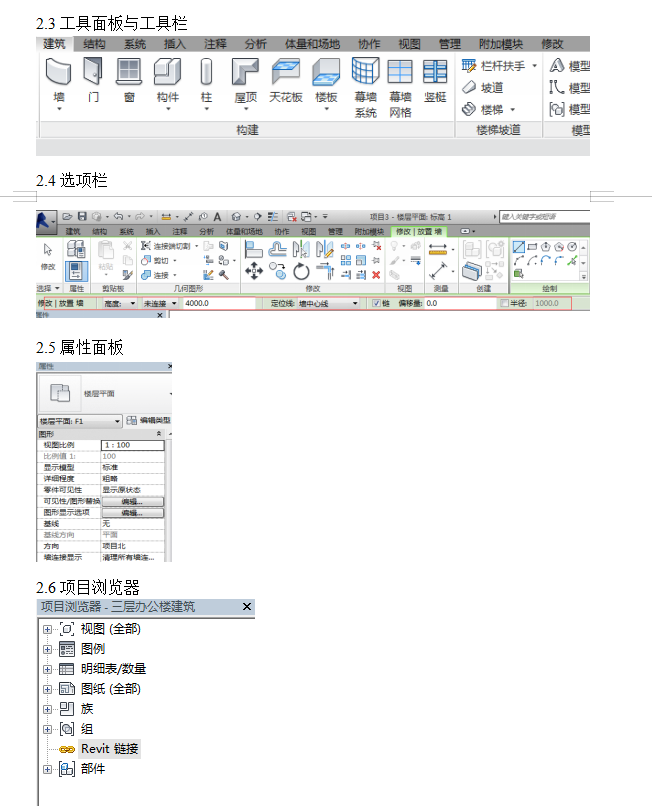Switch to the 体量和场地 ribbon tab in section 2.3

[312, 44]
